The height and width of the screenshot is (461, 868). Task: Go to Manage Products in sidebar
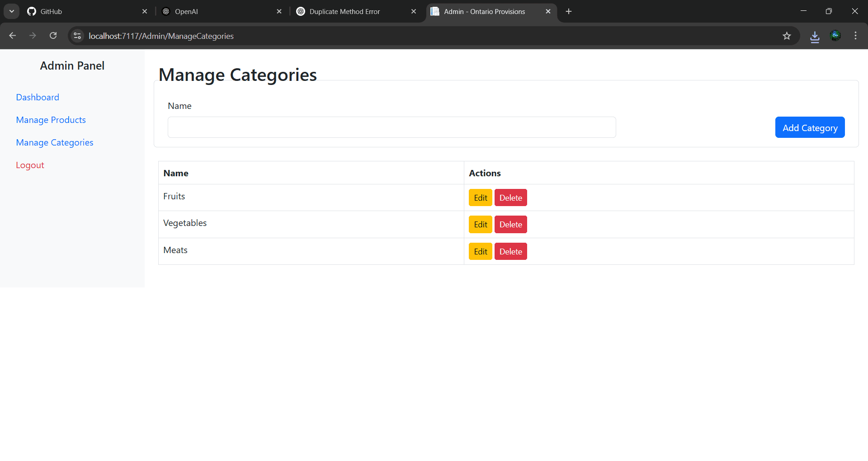coord(51,120)
